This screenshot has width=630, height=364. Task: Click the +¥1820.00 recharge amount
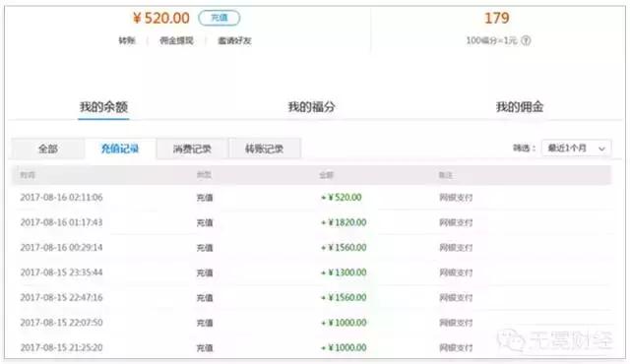point(344,222)
